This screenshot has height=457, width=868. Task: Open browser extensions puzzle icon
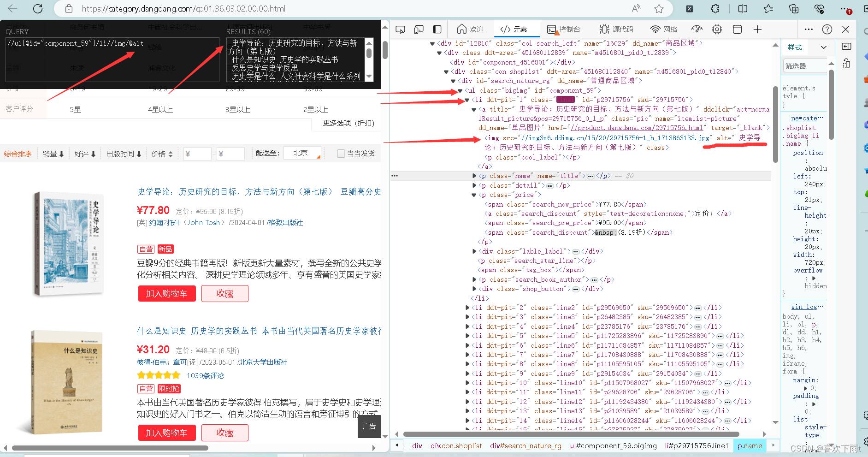(x=715, y=8)
